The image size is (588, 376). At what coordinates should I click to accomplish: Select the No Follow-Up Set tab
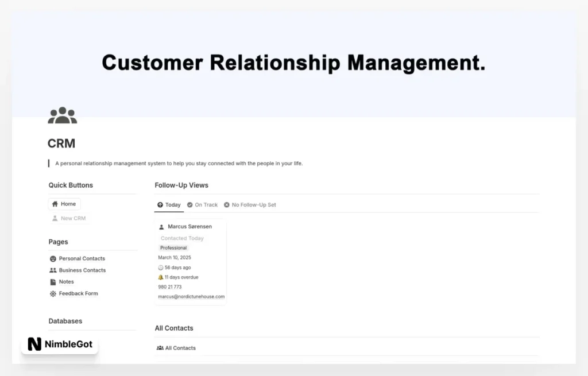point(250,205)
